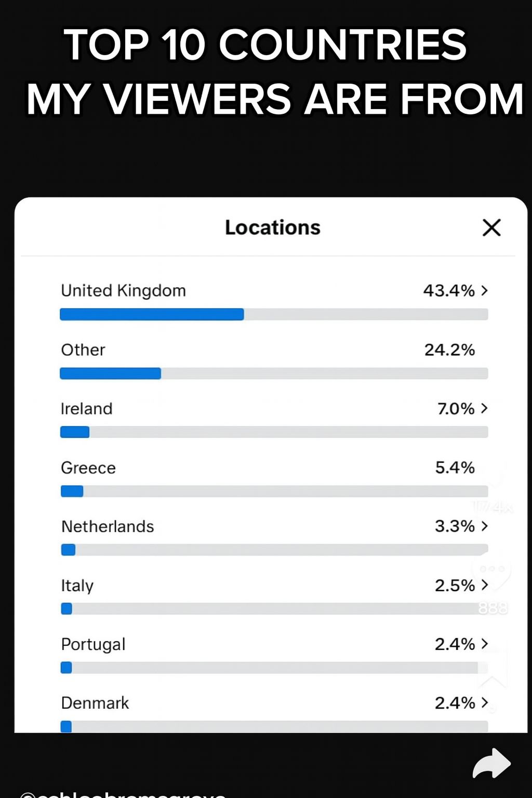Select the Ireland row label
The width and height of the screenshot is (532, 798).
(x=86, y=409)
